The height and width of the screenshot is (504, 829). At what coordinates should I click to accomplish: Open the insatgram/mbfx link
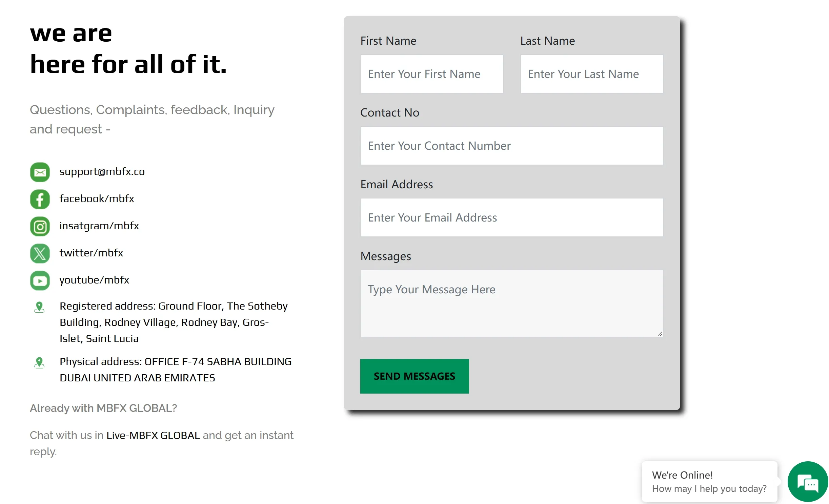pyautogui.click(x=99, y=226)
